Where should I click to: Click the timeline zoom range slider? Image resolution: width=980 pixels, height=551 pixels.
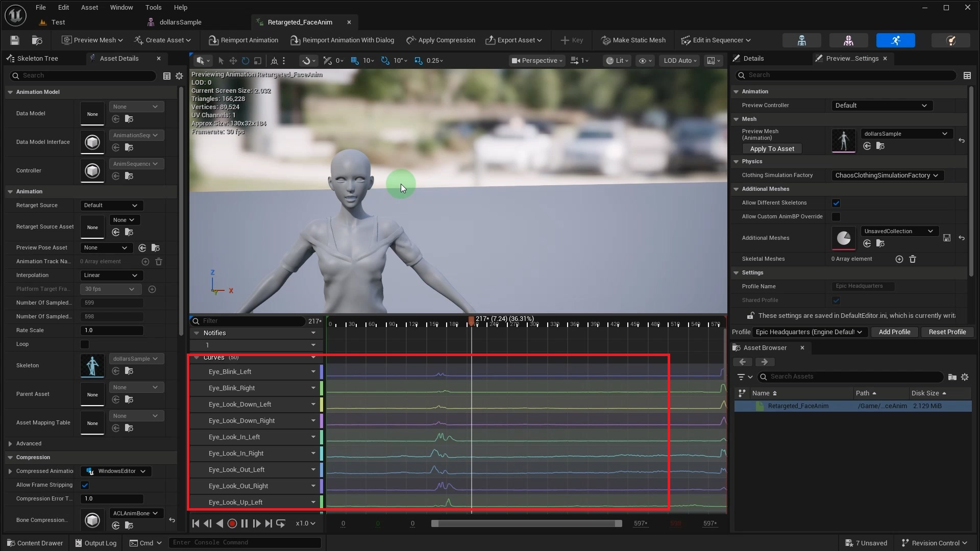click(527, 523)
